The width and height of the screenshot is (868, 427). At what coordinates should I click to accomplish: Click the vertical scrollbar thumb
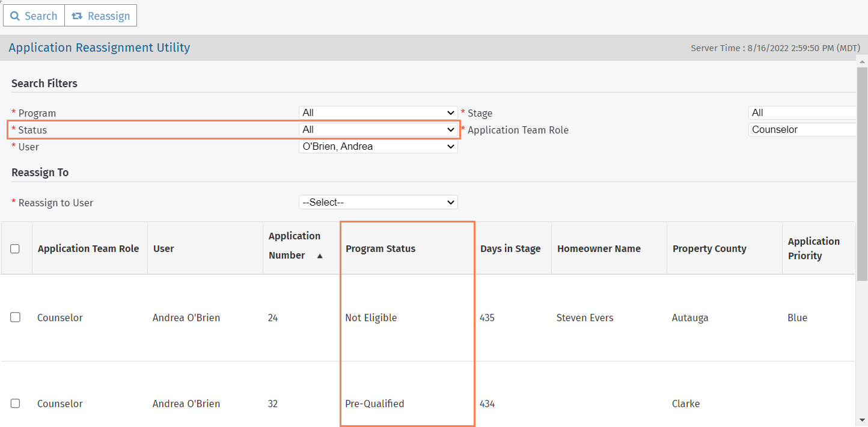point(863,168)
